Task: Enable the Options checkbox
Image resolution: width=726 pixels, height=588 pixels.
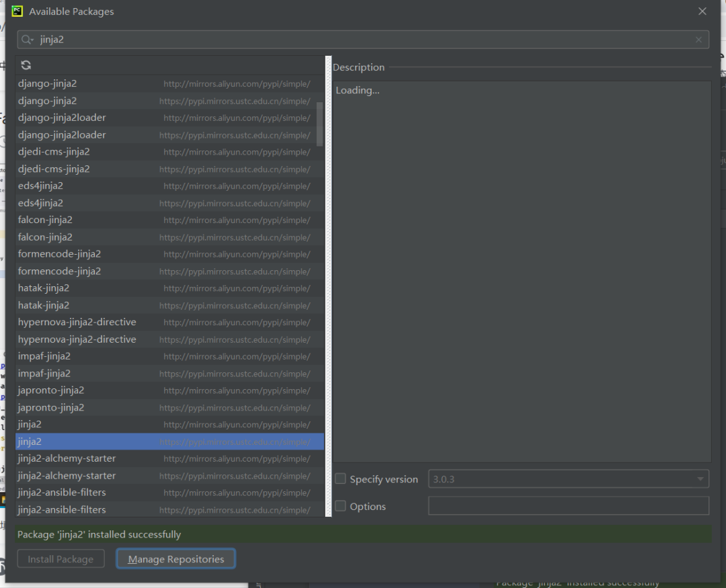Action: 340,506
